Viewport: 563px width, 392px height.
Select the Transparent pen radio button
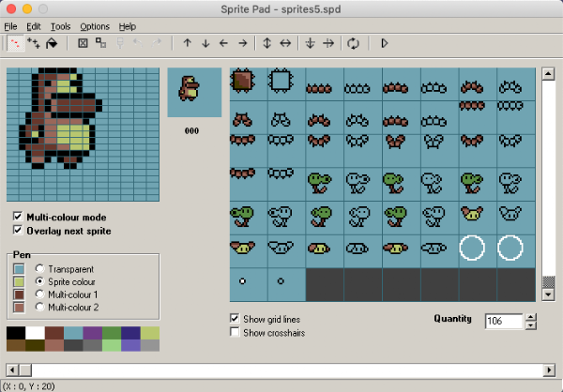39,268
